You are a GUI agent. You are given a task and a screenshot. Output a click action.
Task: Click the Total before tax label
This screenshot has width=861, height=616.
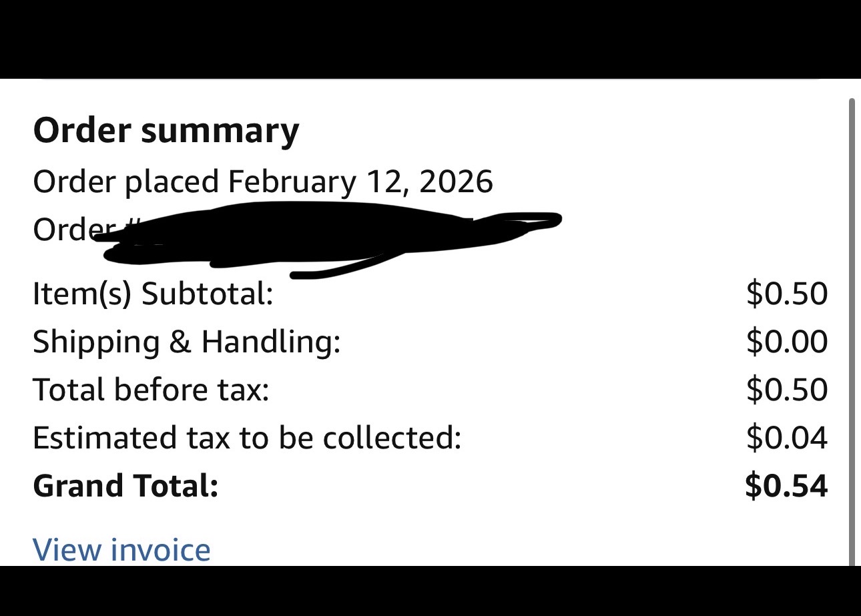(151, 390)
